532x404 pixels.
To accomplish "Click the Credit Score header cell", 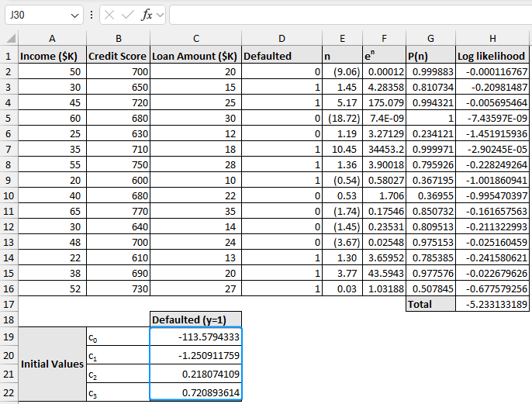I will coord(118,56).
